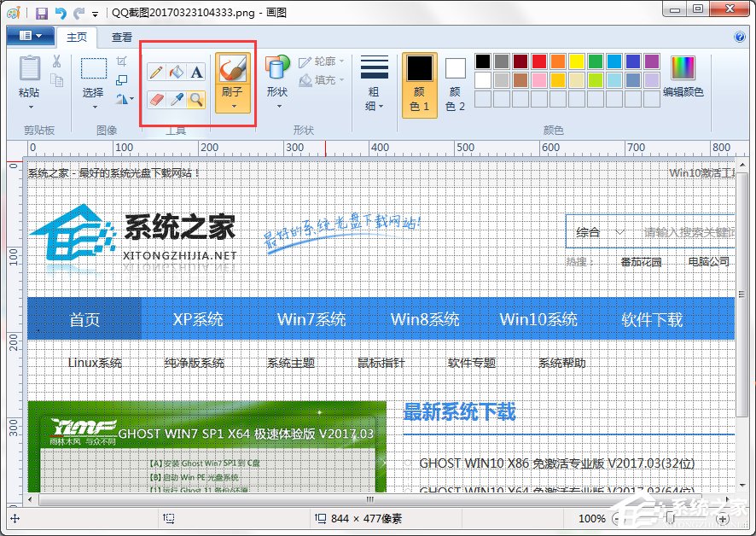Switch to Color 2 background swatch
The width and height of the screenshot is (756, 536).
(454, 73)
